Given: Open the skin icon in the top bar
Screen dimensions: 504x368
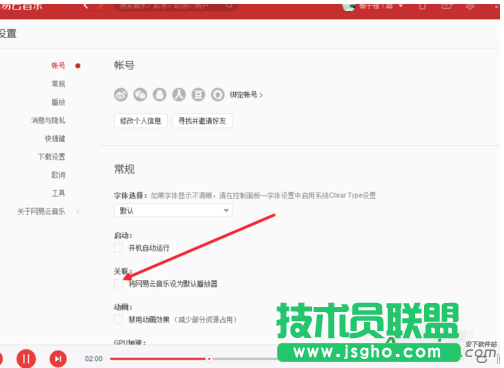Looking at the screenshot, I should (x=422, y=6).
